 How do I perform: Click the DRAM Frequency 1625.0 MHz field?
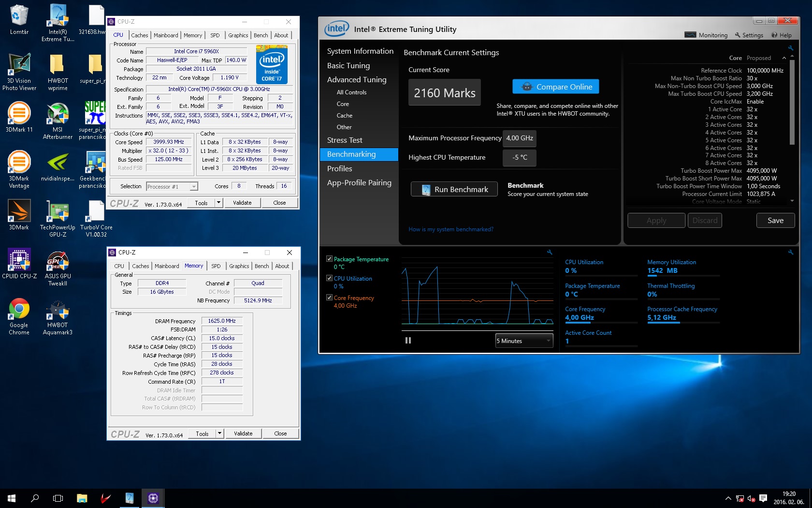(x=222, y=321)
